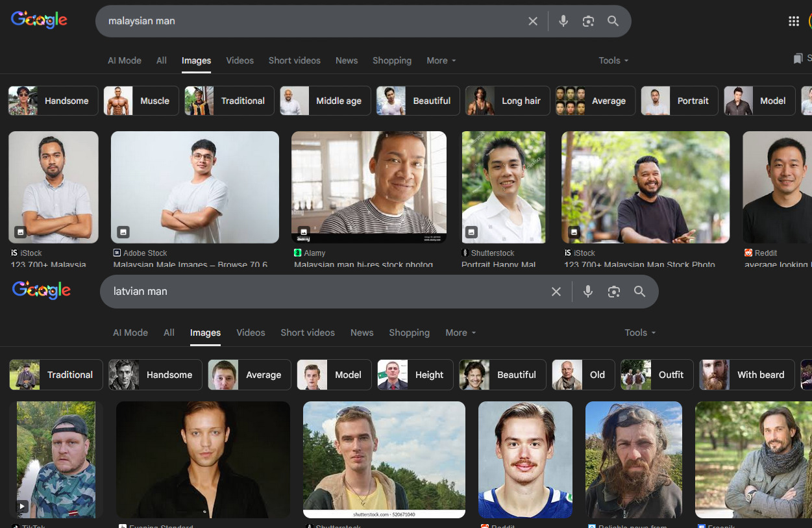The image size is (812, 528).
Task: Filter Malaysian results by Handsome chip
Action: pos(53,101)
